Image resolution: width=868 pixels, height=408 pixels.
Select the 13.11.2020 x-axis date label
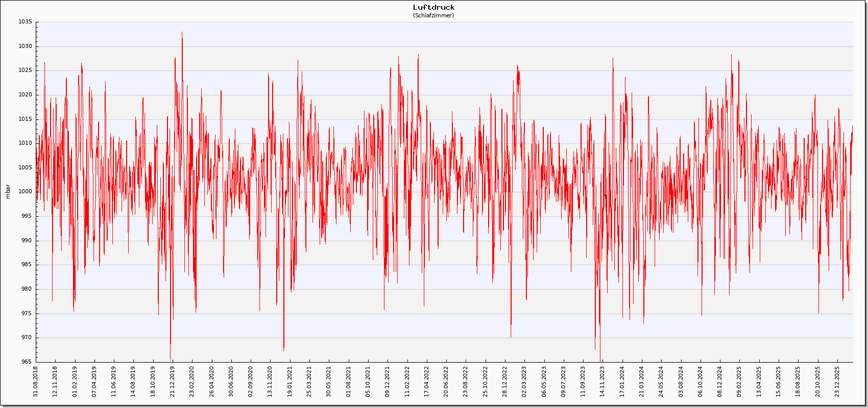(x=270, y=380)
